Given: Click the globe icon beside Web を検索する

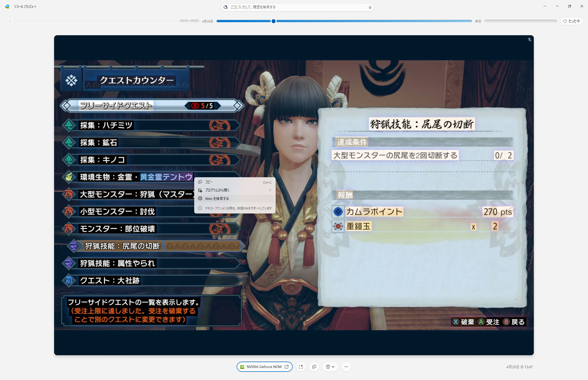Looking at the screenshot, I should 200,198.
